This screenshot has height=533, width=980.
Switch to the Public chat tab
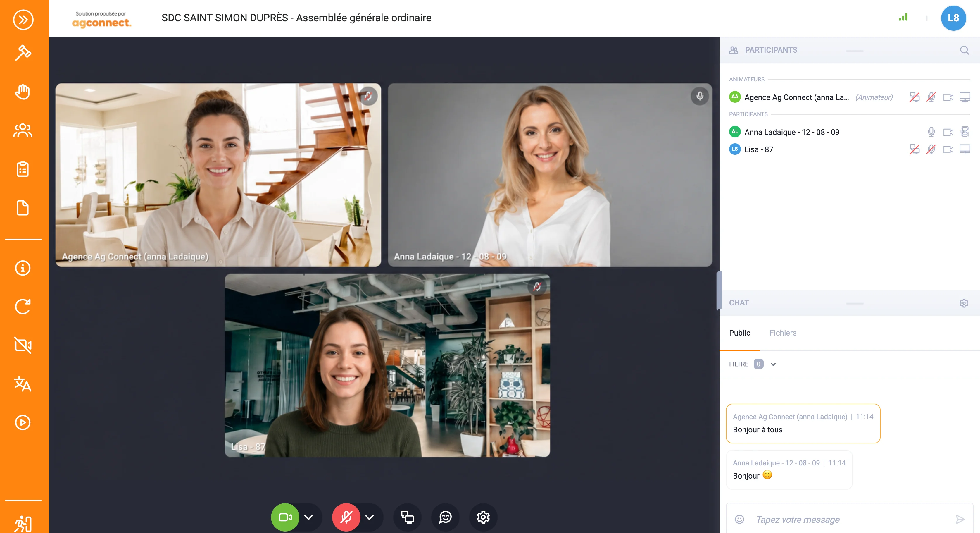point(739,333)
